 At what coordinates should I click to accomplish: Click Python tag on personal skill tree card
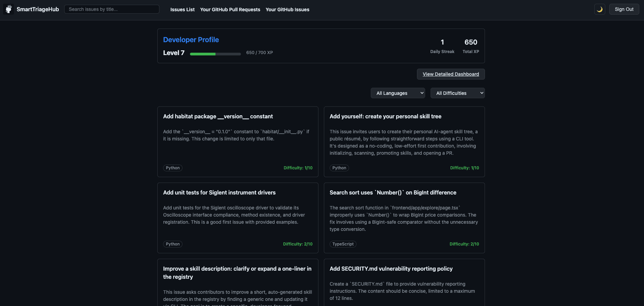coord(339,168)
